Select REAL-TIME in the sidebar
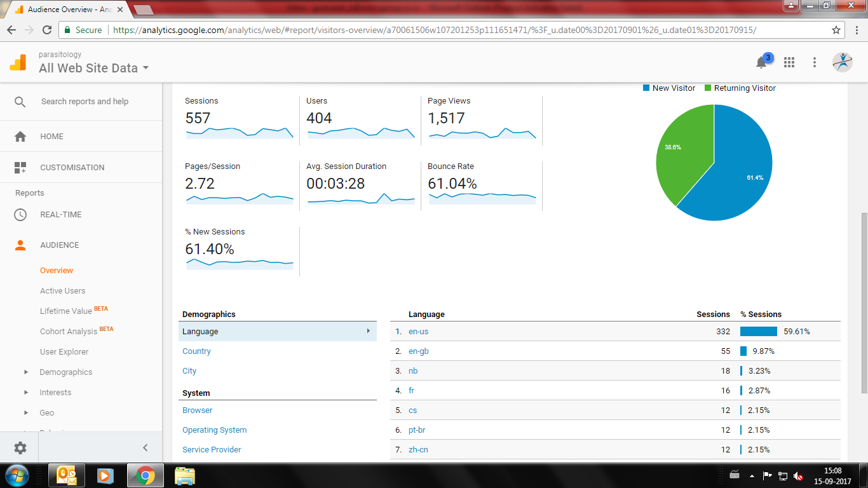868x488 pixels. [x=61, y=215]
